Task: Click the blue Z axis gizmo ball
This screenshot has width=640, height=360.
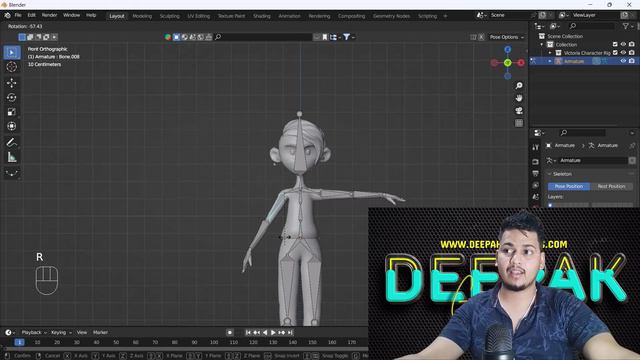Action: [507, 49]
